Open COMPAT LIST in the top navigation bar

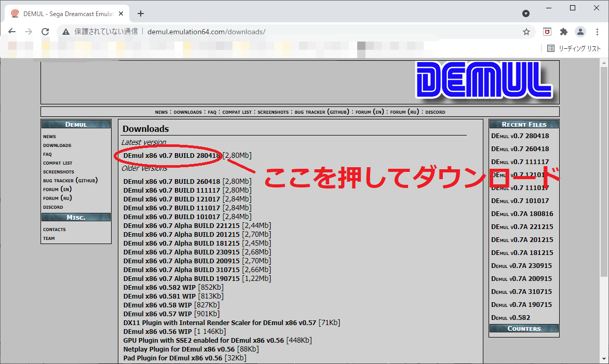[237, 112]
